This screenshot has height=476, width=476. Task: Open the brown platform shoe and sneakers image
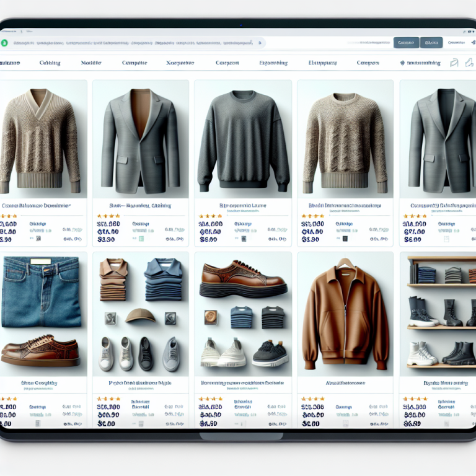coord(243,314)
